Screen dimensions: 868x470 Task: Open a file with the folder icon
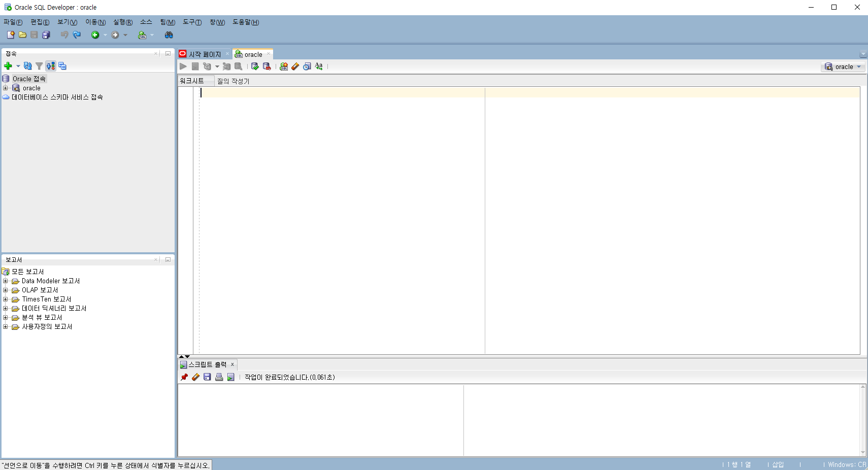tap(22, 35)
